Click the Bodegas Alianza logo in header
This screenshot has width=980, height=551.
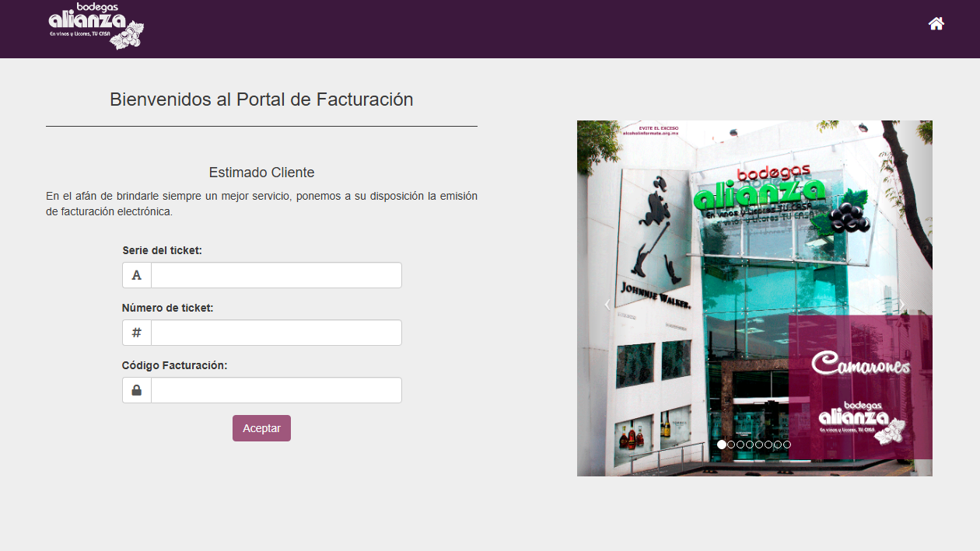coord(96,26)
